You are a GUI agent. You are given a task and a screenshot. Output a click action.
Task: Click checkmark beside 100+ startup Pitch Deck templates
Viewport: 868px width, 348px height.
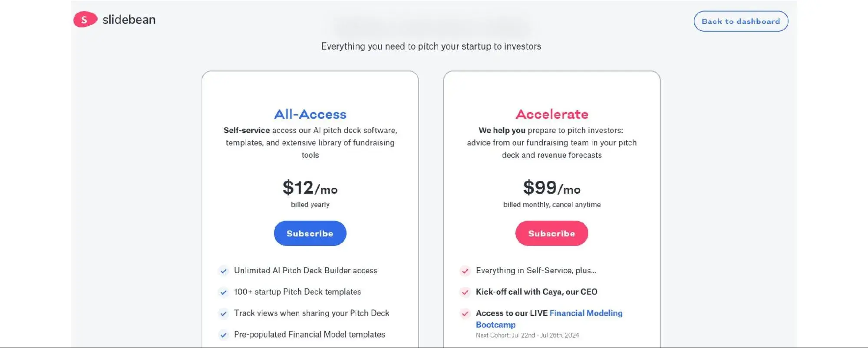click(224, 292)
